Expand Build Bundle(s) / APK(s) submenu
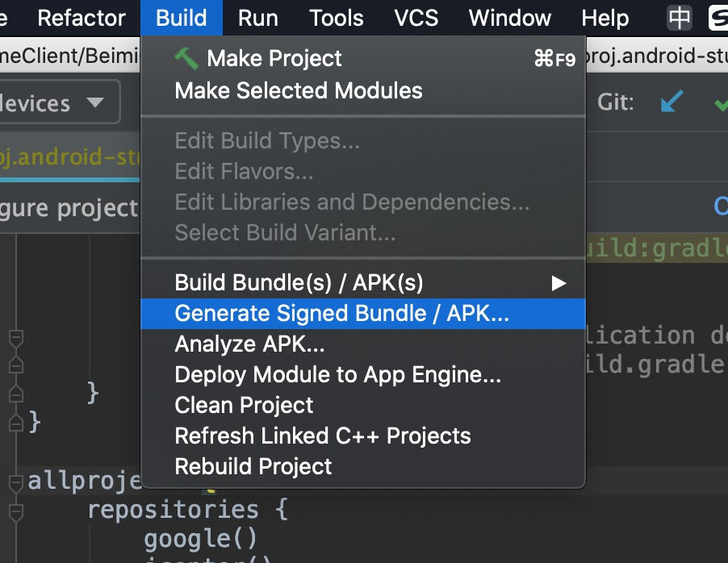This screenshot has height=563, width=728. [x=363, y=282]
